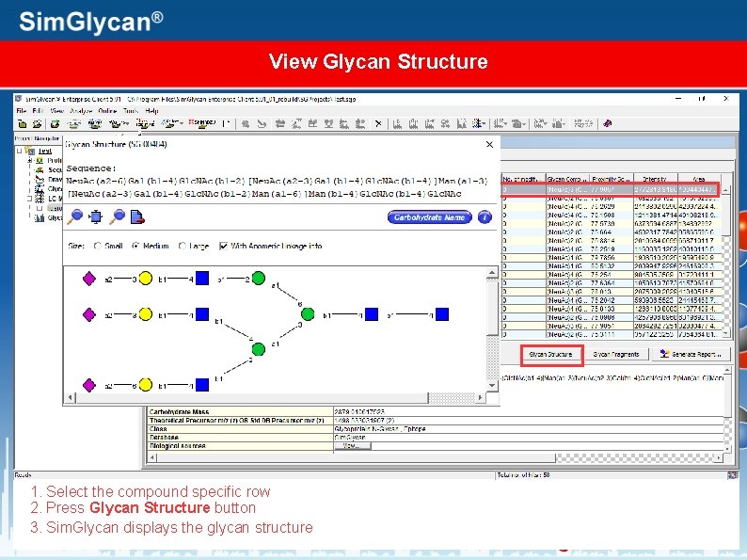The height and width of the screenshot is (560, 747).
Task: Click the Glycan Compo... column header
Action: point(567,179)
